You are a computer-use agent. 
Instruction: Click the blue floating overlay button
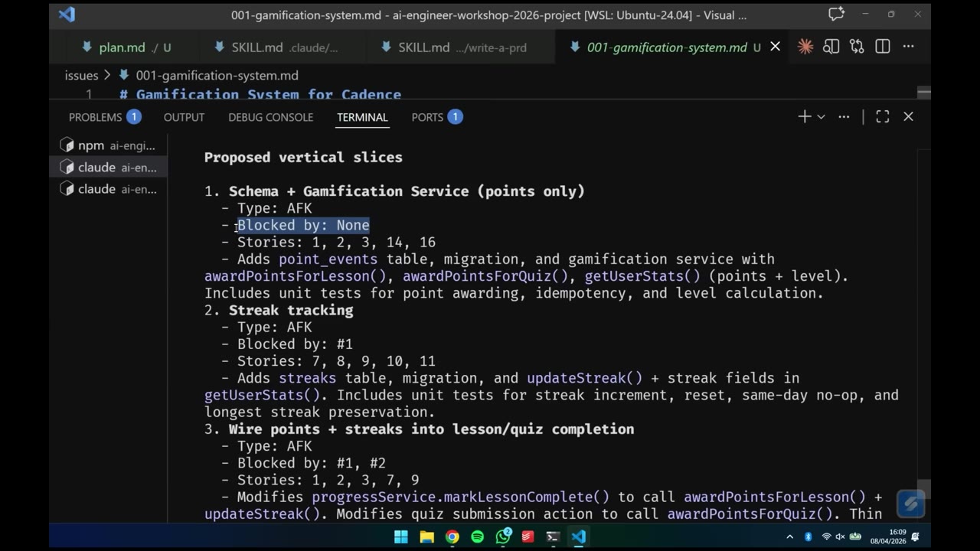(x=910, y=504)
